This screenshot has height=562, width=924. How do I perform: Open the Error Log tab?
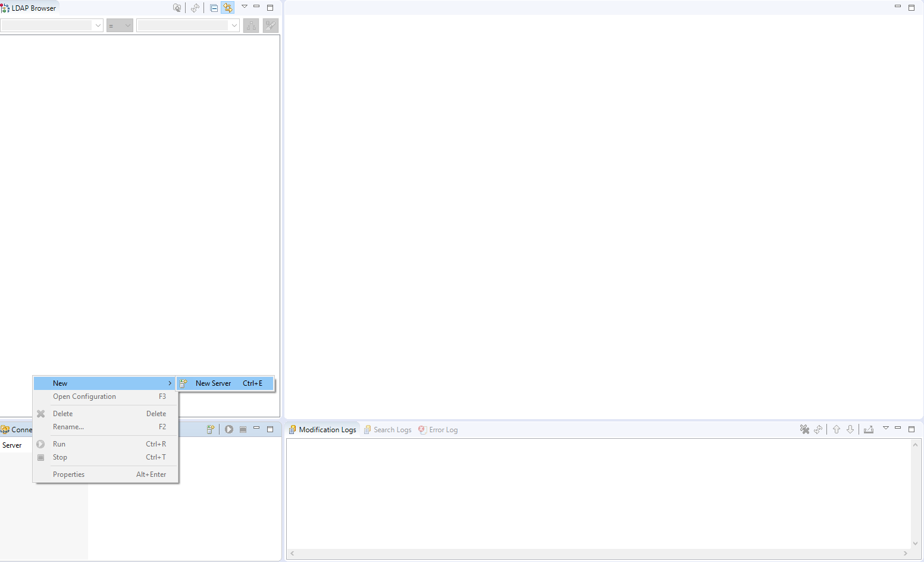pos(443,429)
